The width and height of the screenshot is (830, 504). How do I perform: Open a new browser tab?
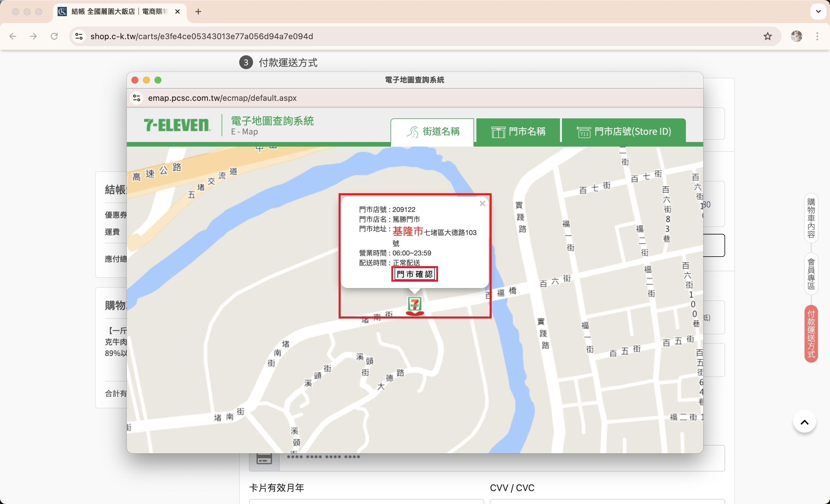pos(198,12)
